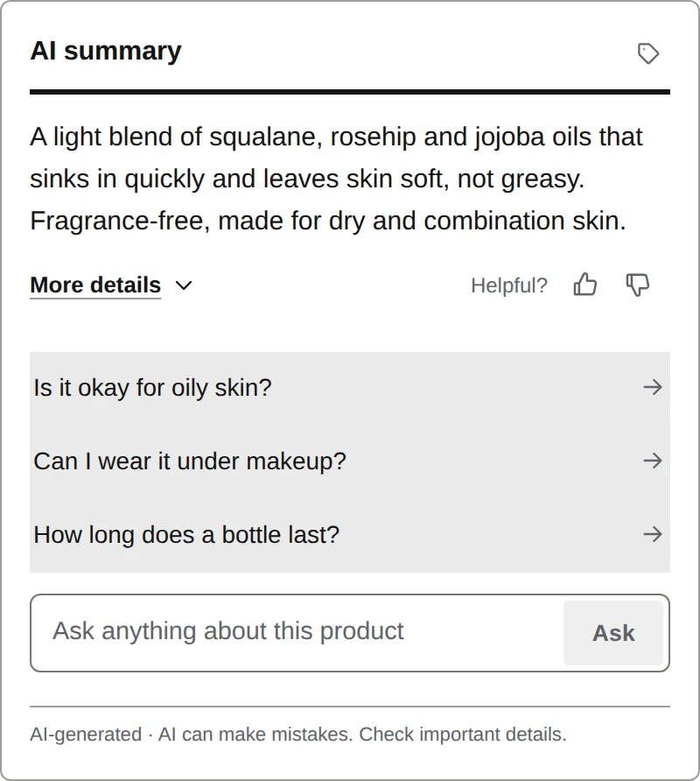The height and width of the screenshot is (781, 700).
Task: Expand the chevron beside More details
Action: [x=184, y=285]
